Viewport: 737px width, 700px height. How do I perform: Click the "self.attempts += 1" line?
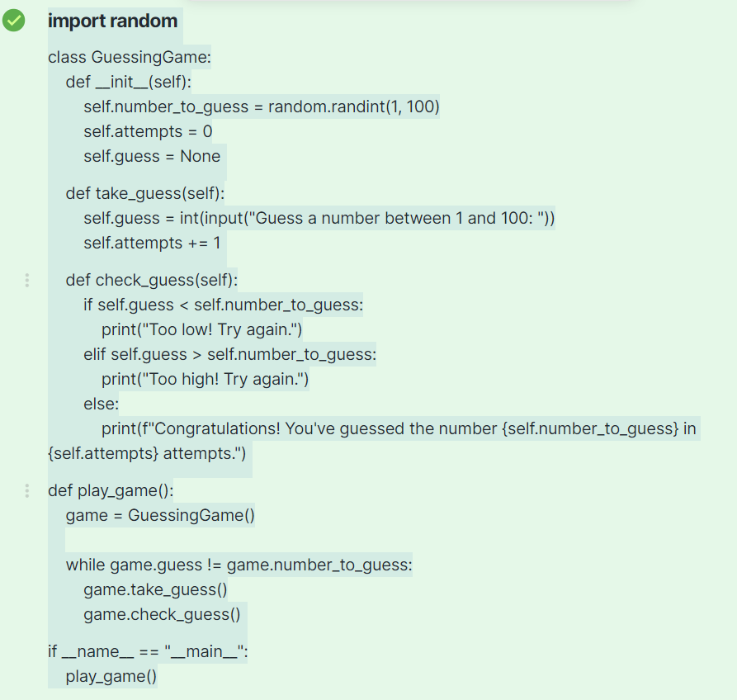(152, 244)
